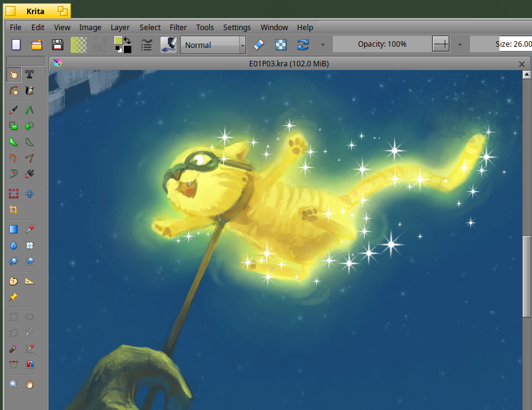Open the Fill Patterns chooser
The width and height of the screenshot is (532, 410).
click(100, 45)
